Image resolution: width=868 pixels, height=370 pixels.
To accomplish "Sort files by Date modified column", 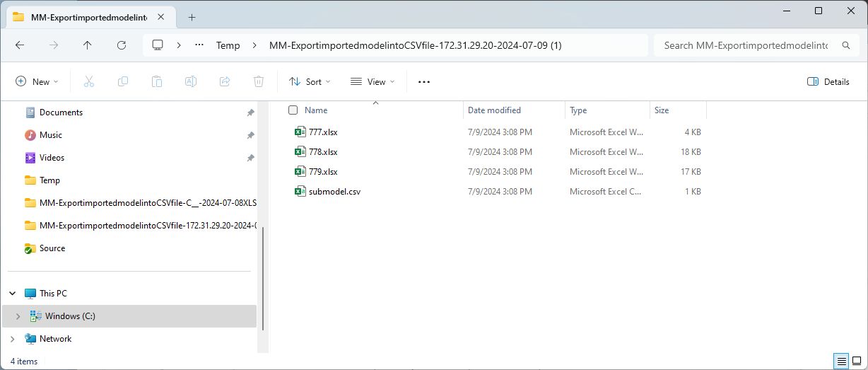I will tap(494, 110).
